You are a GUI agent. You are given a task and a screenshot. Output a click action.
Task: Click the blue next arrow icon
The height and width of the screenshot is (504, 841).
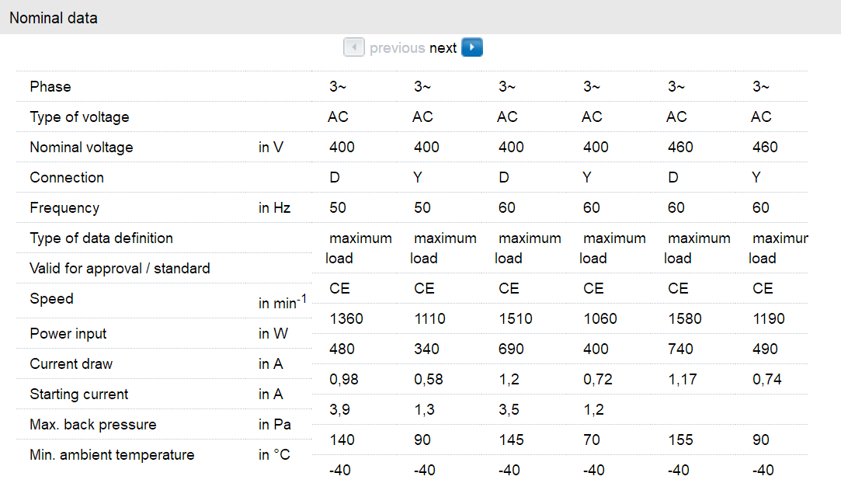471,47
